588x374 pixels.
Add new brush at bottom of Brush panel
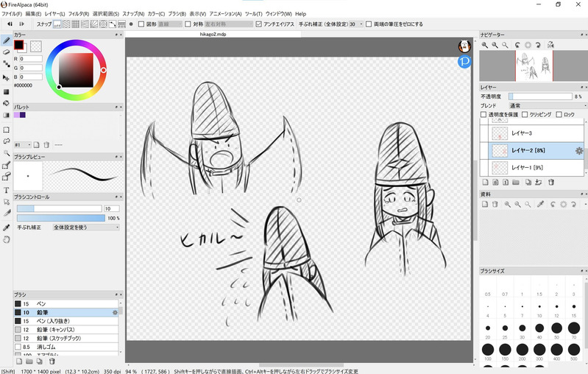18,361
